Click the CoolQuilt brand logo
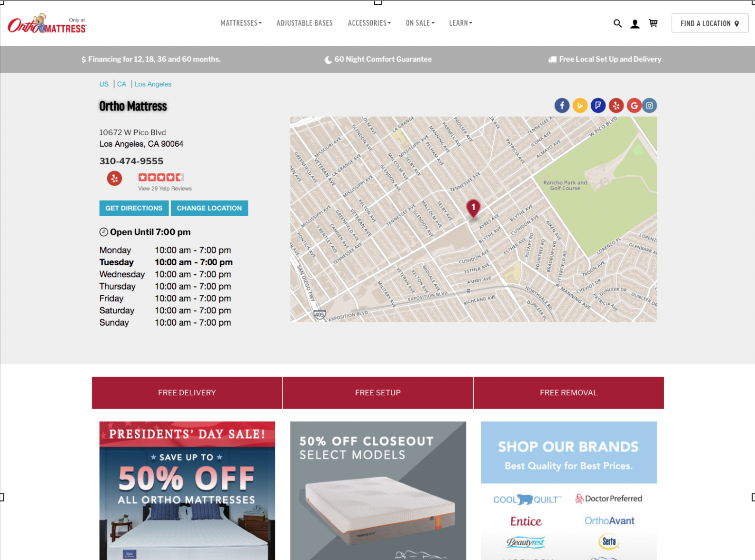 527,500
